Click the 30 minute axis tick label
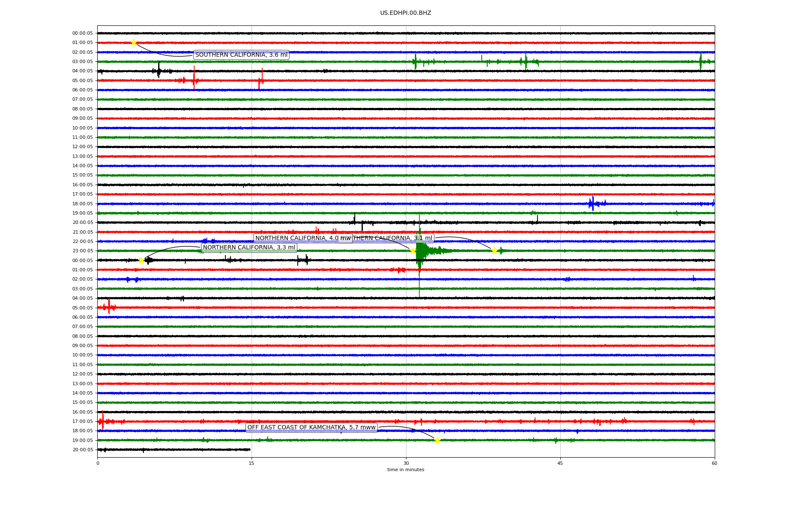 click(x=406, y=463)
